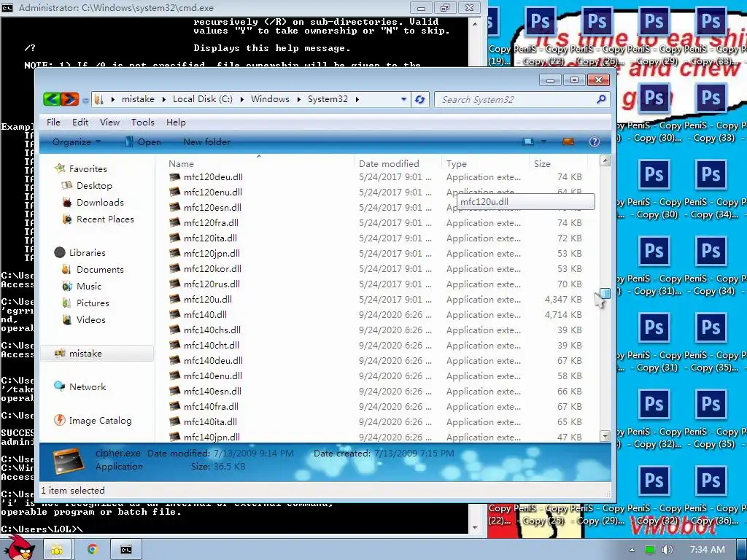The height and width of the screenshot is (560, 747).
Task: Select the mfc120deu.dll file icon
Action: pyautogui.click(x=175, y=176)
